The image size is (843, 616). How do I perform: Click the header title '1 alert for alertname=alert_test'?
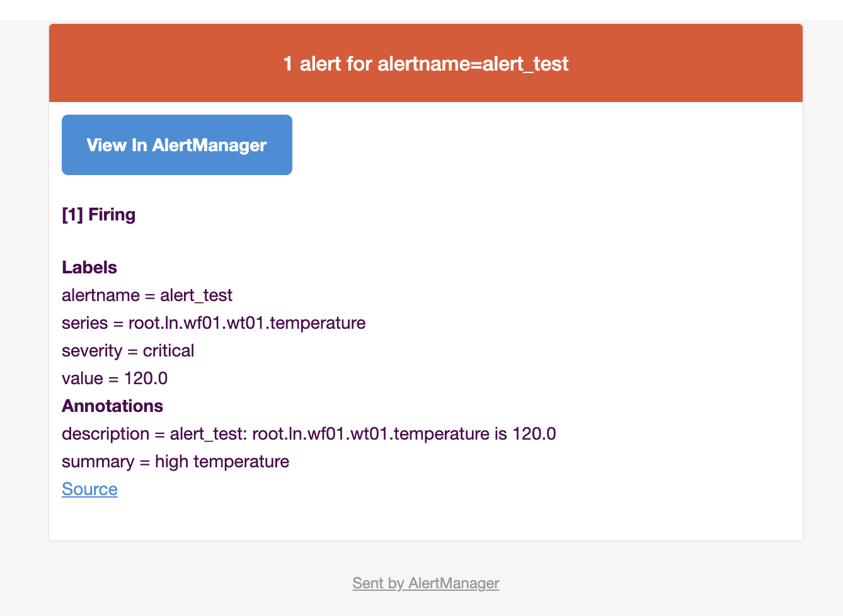(x=425, y=64)
